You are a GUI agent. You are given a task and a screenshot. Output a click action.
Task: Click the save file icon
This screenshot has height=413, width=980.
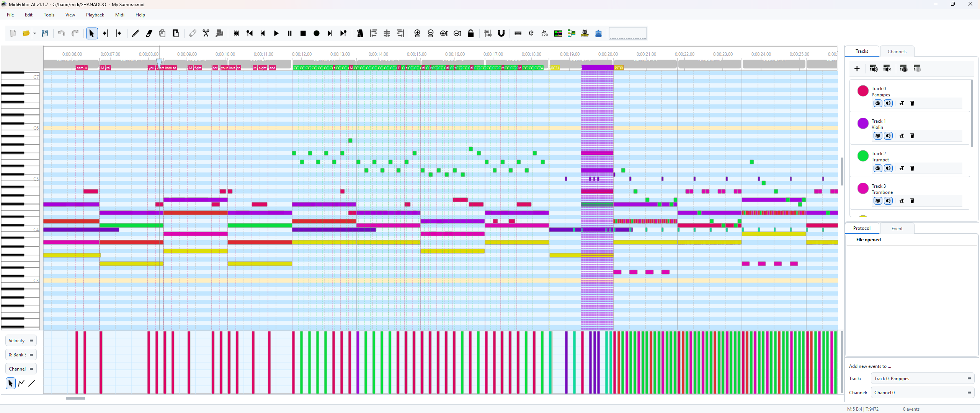[45, 33]
